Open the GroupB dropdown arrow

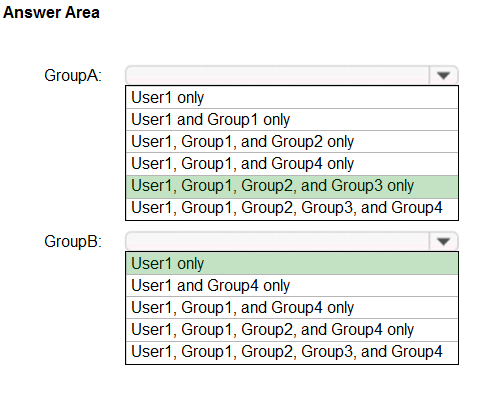[443, 241]
